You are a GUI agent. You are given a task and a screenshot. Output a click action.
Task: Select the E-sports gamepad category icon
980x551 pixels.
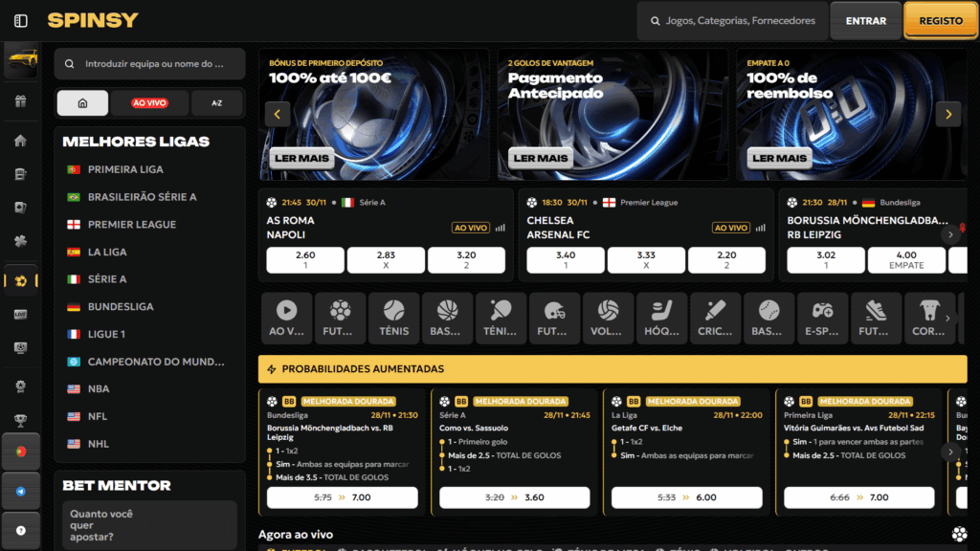pyautogui.click(x=822, y=318)
